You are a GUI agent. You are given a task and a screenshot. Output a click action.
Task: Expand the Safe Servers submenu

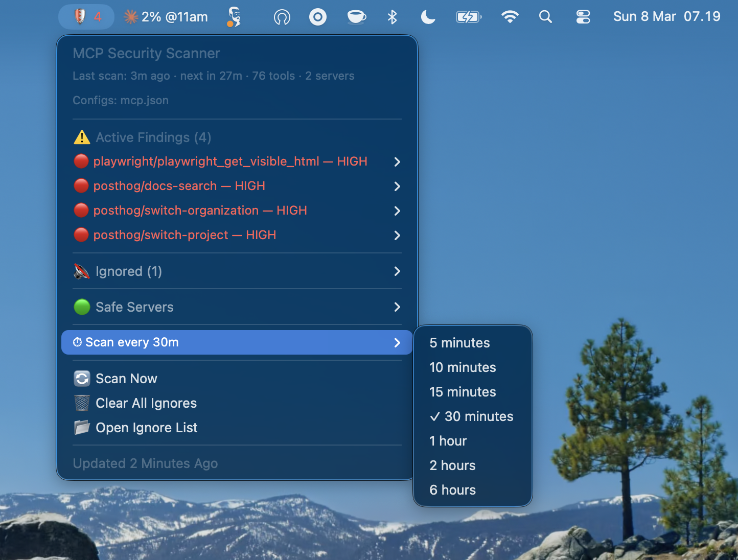click(134, 307)
